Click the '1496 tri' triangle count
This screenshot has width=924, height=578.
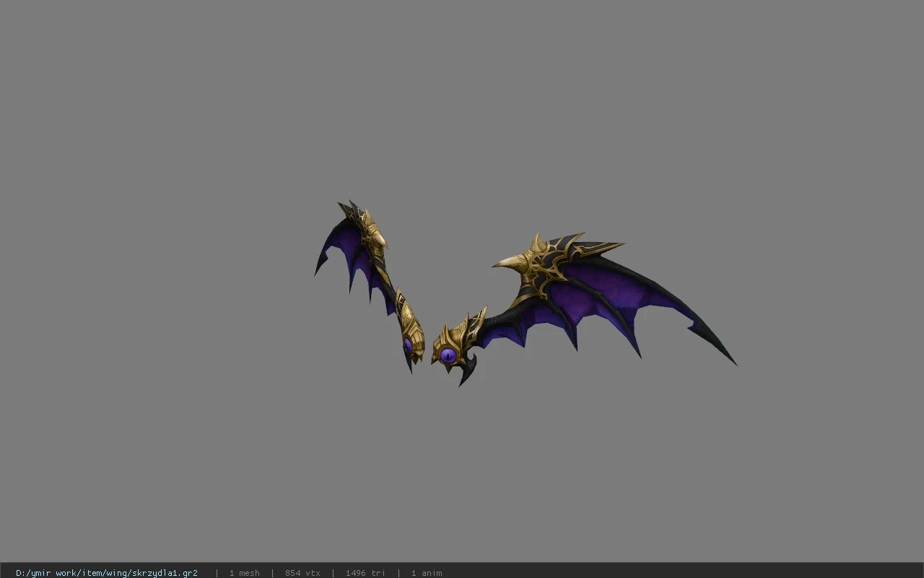(365, 573)
